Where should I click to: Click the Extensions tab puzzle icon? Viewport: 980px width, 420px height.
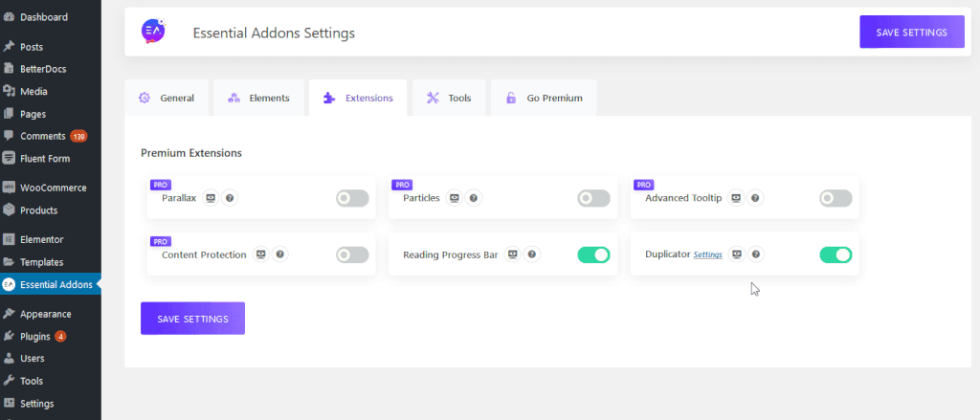click(329, 98)
